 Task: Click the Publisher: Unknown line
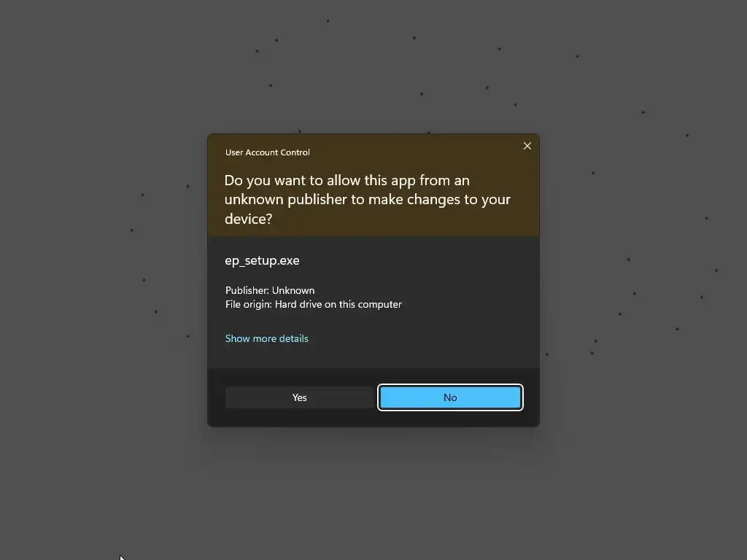270,290
